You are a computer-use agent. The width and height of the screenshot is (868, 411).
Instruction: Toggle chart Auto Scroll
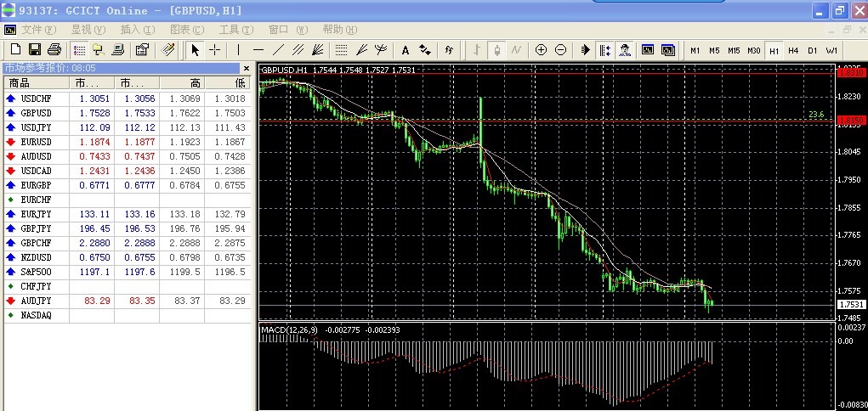coord(586,50)
